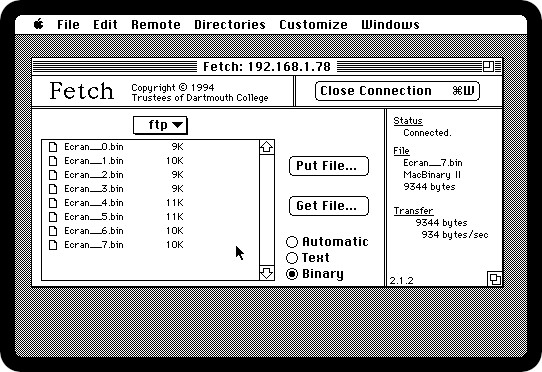Screen dimensions: 542x372
Task: Click the 10K size of Ecran__1.bin
Action: (x=175, y=161)
